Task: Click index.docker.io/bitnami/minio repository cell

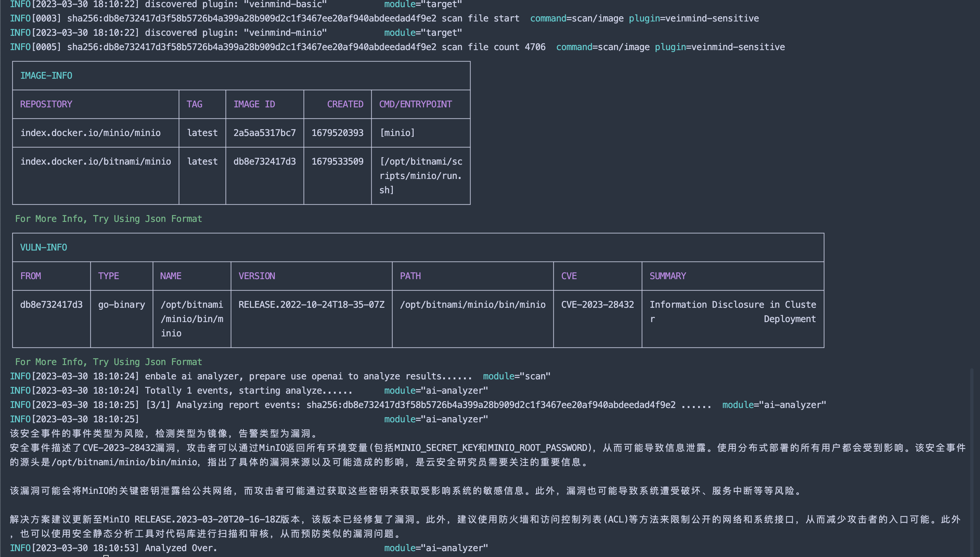Action: tap(96, 162)
